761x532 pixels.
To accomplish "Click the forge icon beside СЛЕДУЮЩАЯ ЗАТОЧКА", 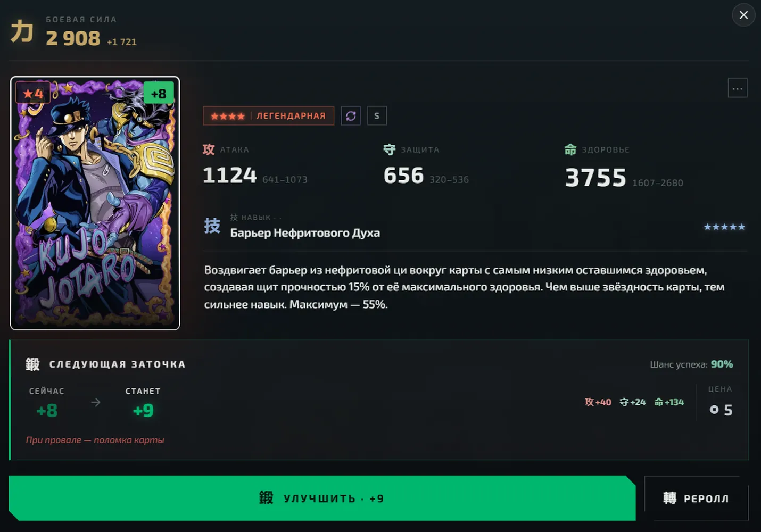I will tap(32, 364).
